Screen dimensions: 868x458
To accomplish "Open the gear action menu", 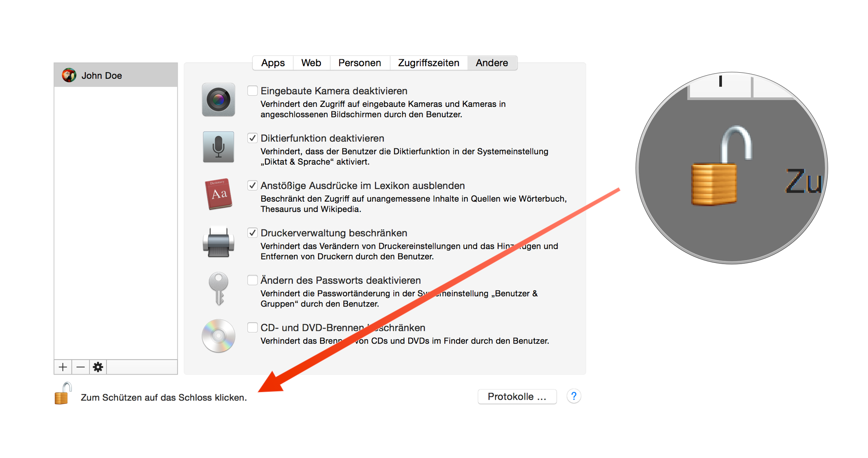I will click(x=98, y=367).
